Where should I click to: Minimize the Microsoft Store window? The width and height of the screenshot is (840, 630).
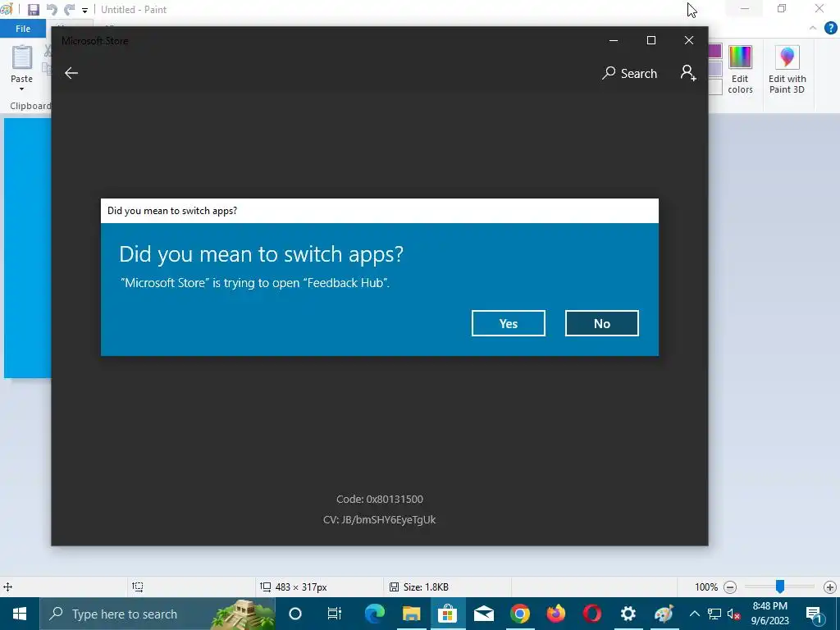[614, 40]
